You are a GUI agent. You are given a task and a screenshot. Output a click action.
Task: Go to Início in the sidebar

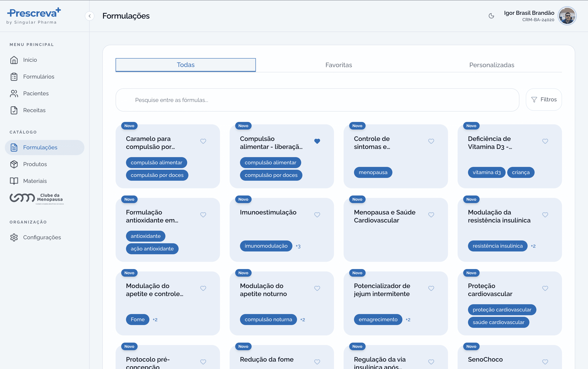44,60
